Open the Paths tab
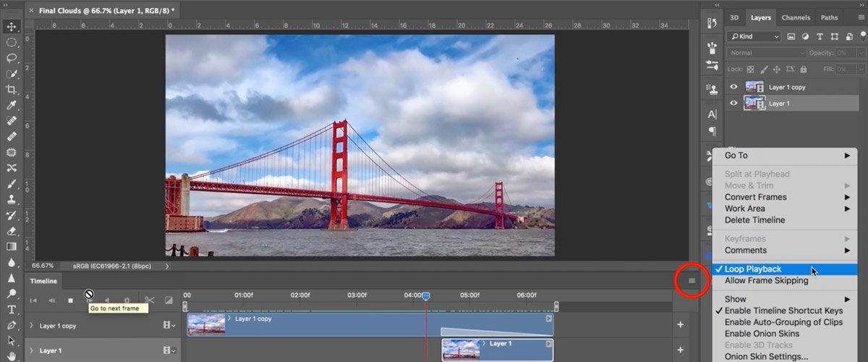Viewport: 868px width, 362px height. coord(829,17)
